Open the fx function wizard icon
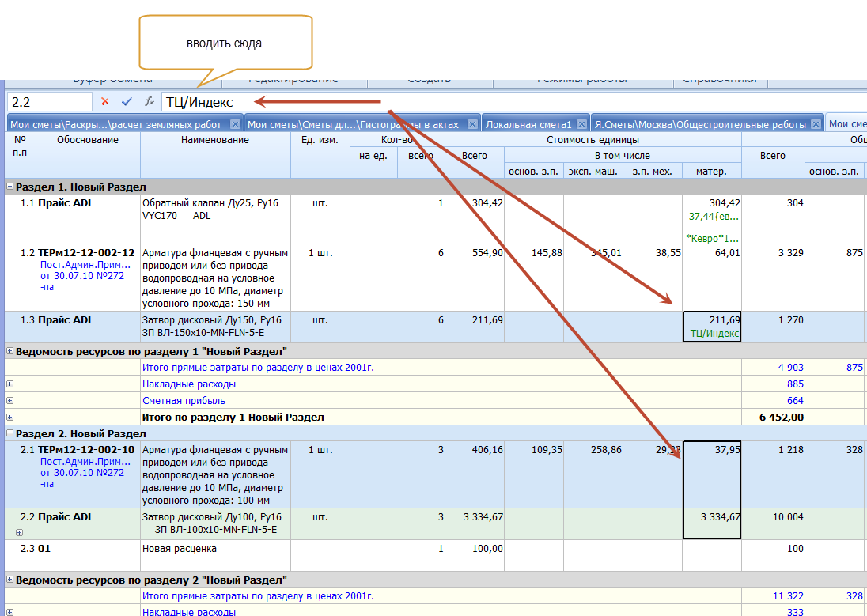This screenshot has width=867, height=616. 150,102
